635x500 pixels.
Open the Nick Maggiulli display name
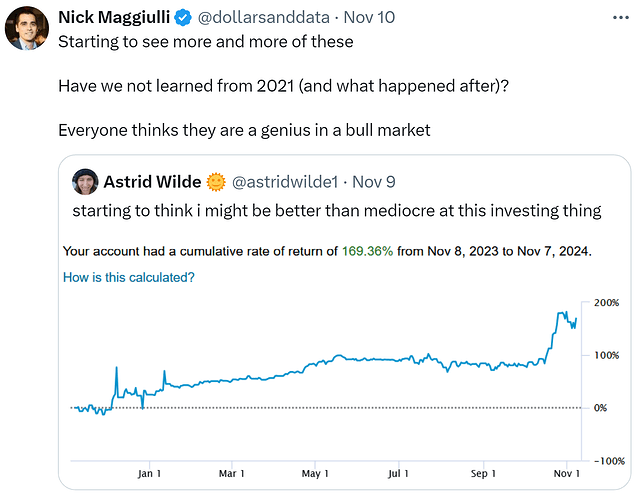click(114, 17)
